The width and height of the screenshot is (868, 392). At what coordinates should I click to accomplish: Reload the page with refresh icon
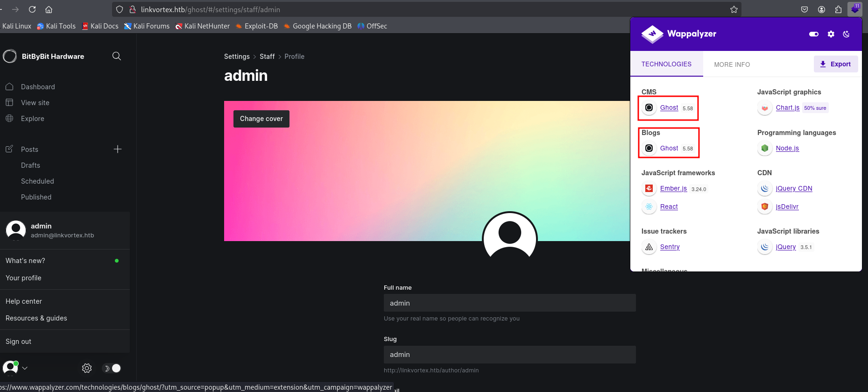[32, 9]
